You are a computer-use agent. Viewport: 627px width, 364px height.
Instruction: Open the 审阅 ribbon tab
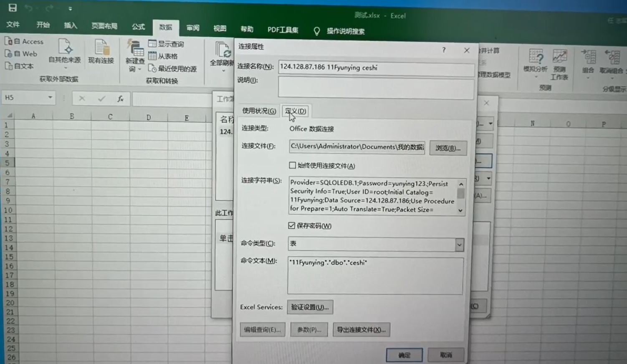click(193, 28)
